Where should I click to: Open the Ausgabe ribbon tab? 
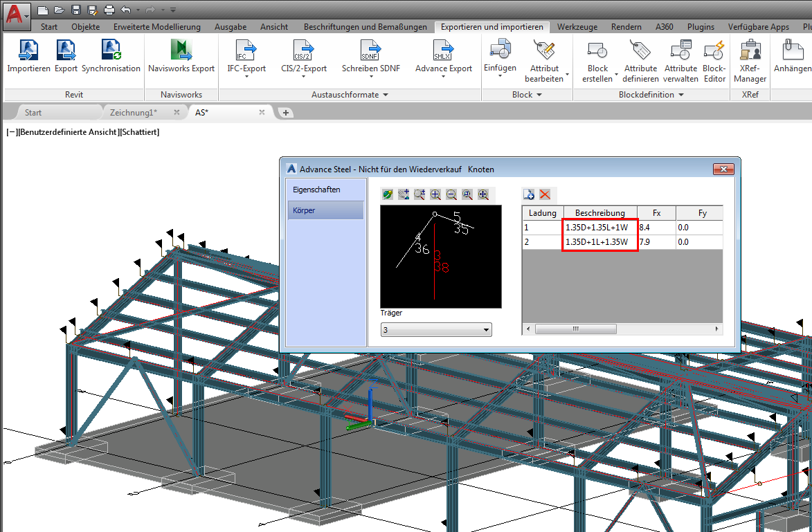tap(231, 27)
